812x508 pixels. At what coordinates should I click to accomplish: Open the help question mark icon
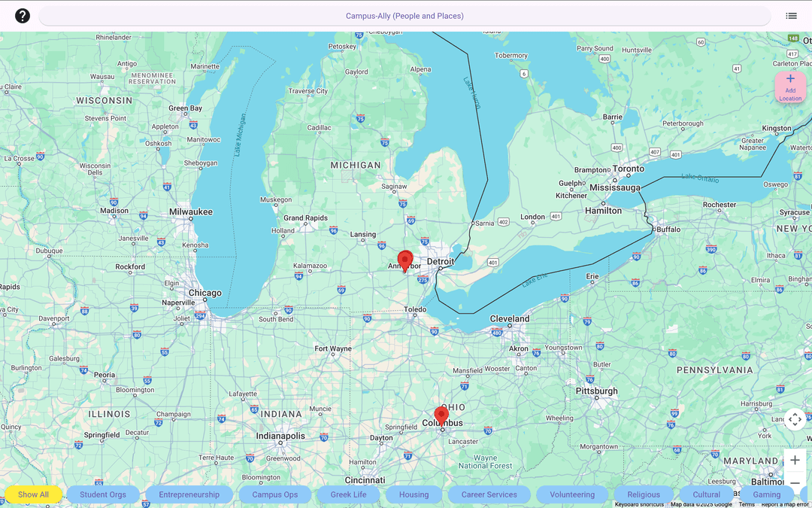coord(23,16)
